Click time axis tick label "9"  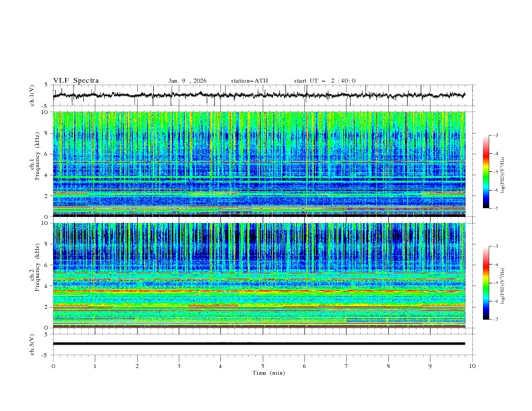[430, 366]
